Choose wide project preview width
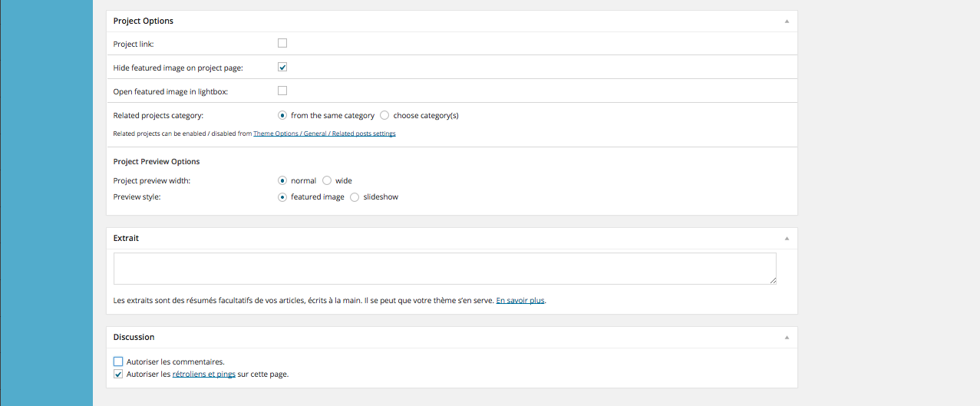 pos(327,180)
